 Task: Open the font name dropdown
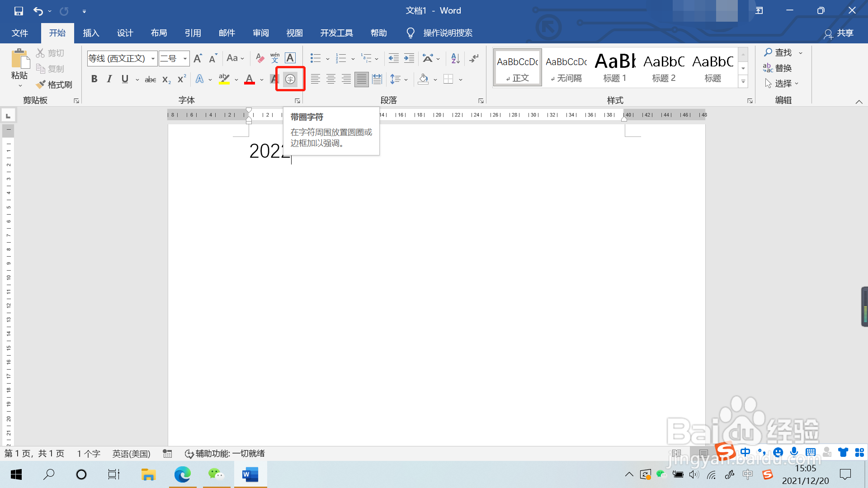pos(153,58)
